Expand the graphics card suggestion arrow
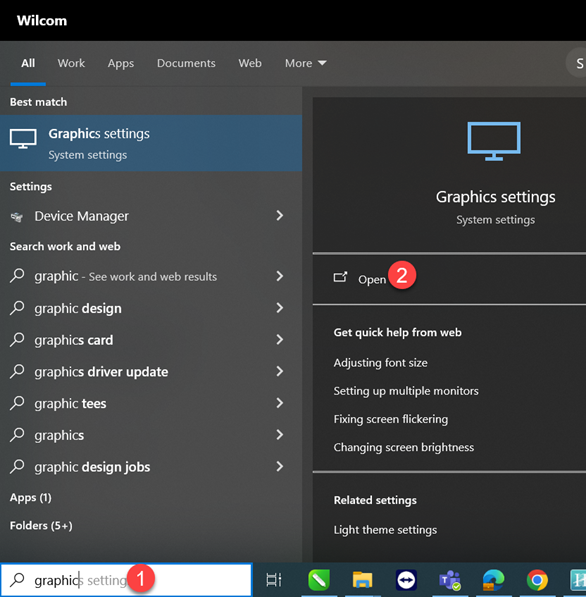This screenshot has height=597, width=586. point(279,340)
